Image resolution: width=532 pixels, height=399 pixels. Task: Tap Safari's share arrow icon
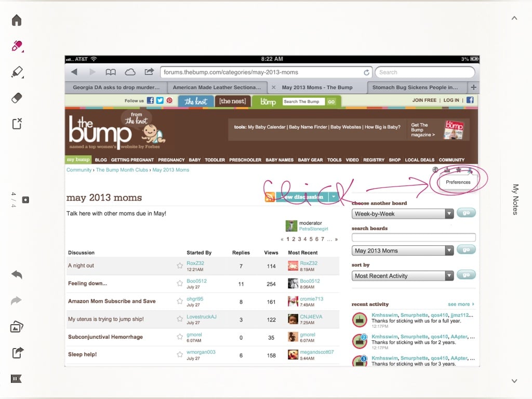149,72
